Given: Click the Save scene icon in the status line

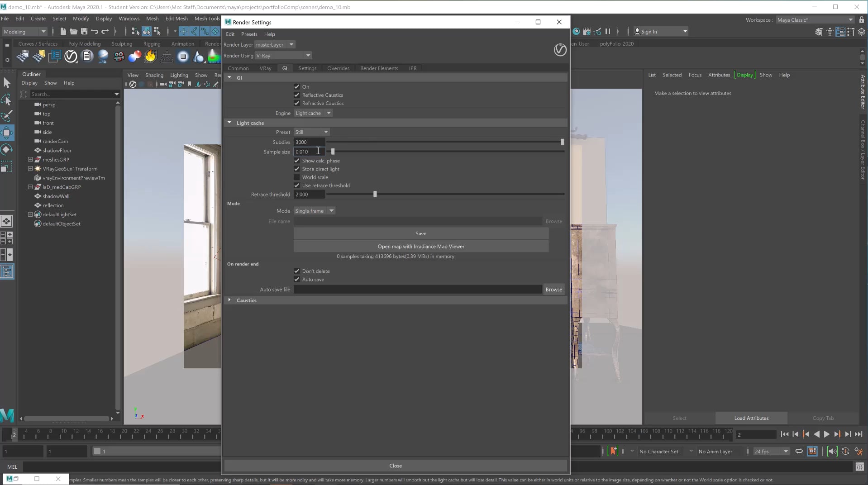Looking at the screenshot, I should point(84,31).
